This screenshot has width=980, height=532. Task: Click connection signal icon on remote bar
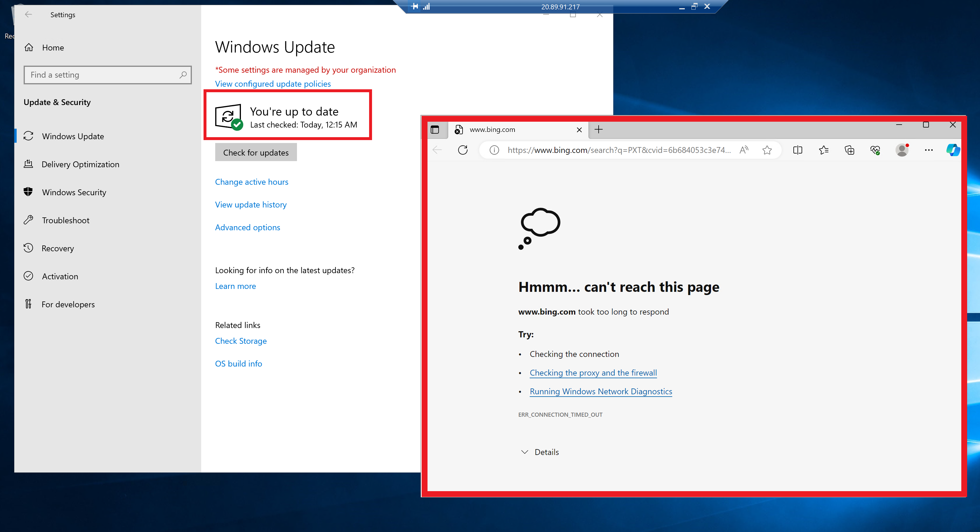click(426, 6)
